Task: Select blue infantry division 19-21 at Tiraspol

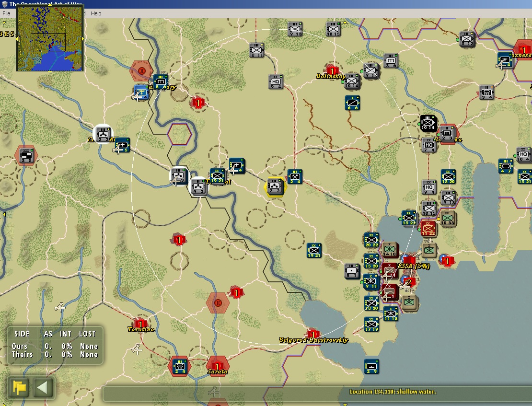Action: coord(218,175)
